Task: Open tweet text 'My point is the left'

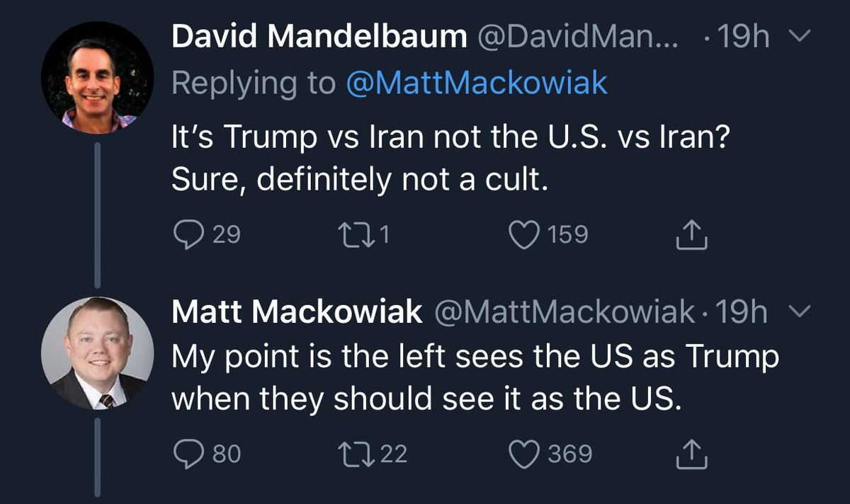Action: 475,356
